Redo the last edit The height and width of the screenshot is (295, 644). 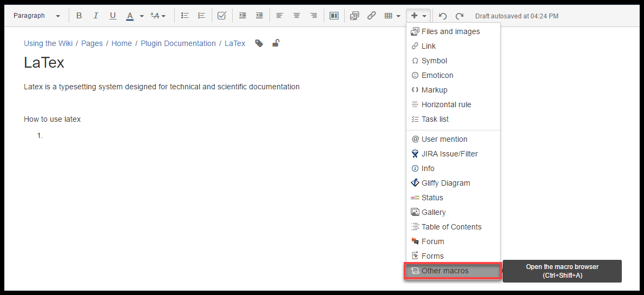coord(459,16)
